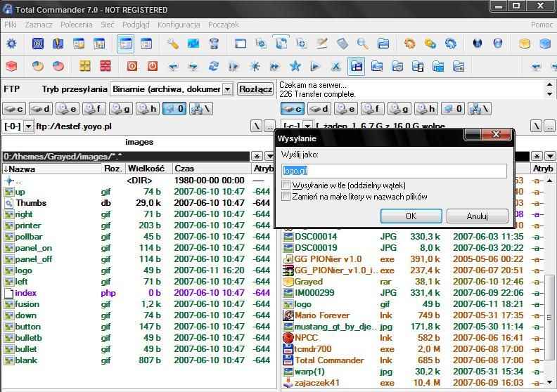557x392 pixels.
Task: Open the Sieć menu
Action: (108, 25)
